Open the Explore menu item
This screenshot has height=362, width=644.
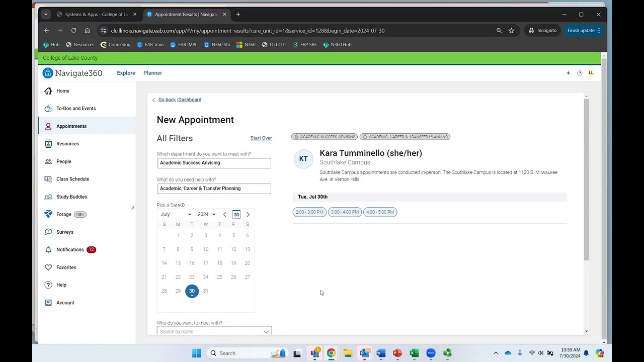pos(126,73)
